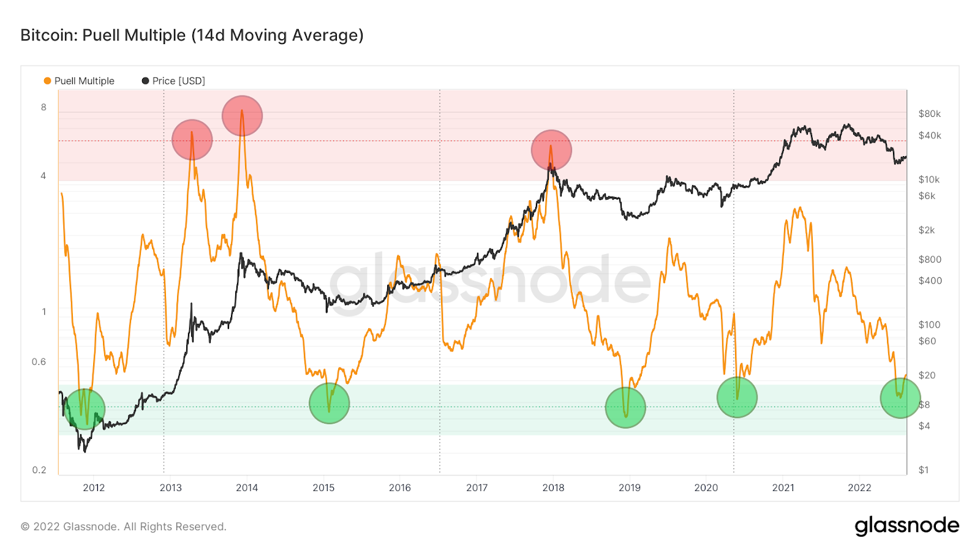Click the 0.6 Puell axis label
Image resolution: width=980 pixels, height=551 pixels.
coord(39,362)
